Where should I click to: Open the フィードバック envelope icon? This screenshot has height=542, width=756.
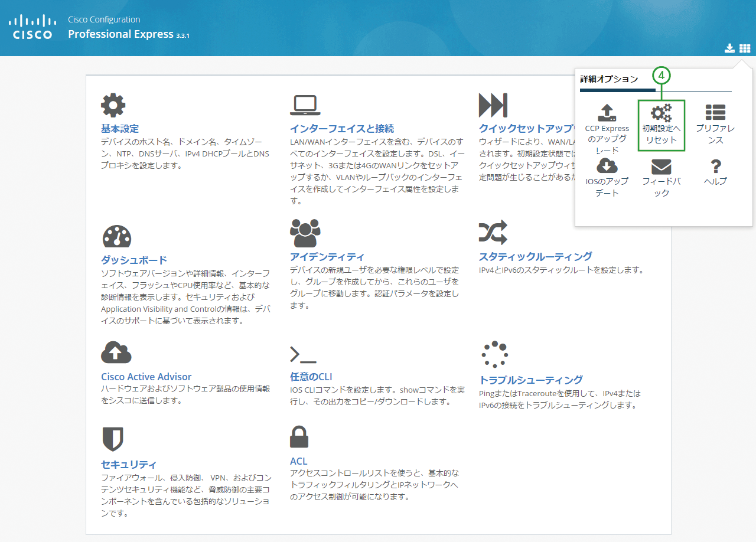pyautogui.click(x=661, y=166)
